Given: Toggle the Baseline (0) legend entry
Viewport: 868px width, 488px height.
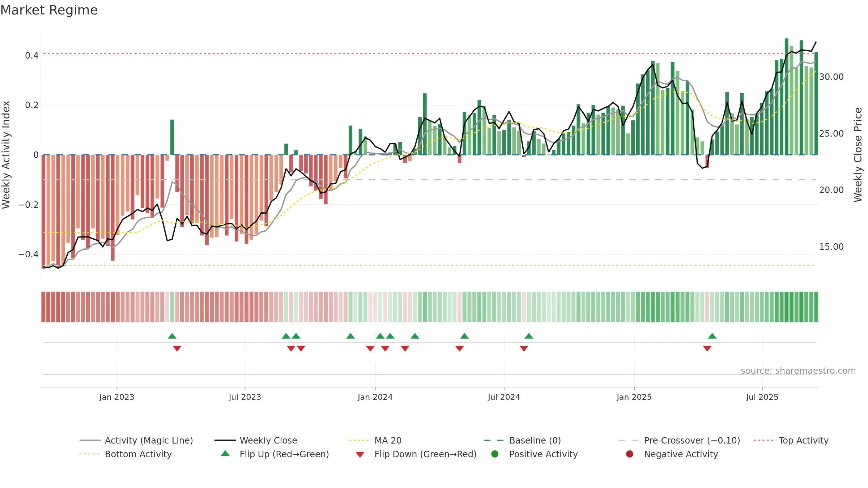Looking at the screenshot, I should [522, 440].
